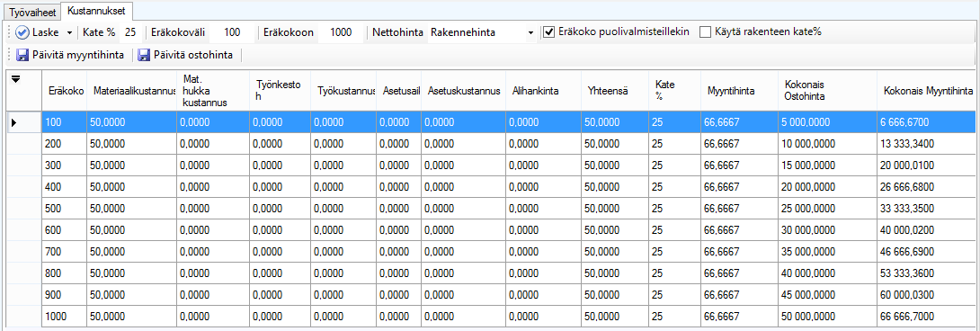The height and width of the screenshot is (331, 980).
Task: Click the Asetuskustannus column header
Action: tap(463, 91)
